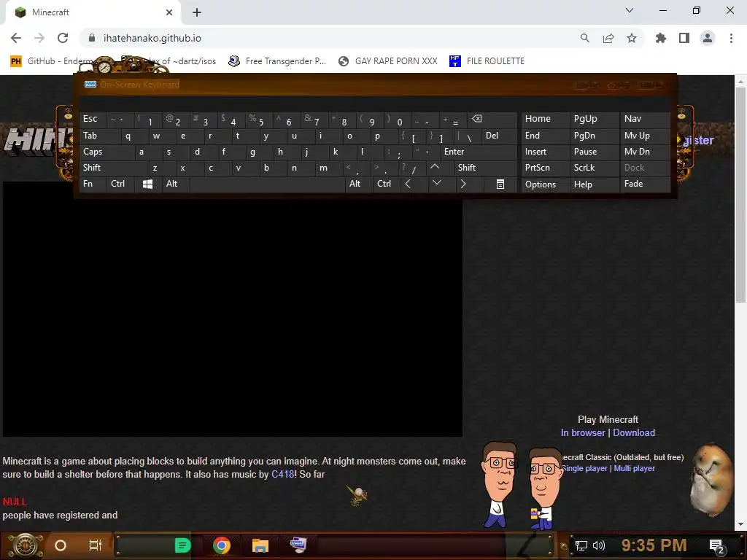Image resolution: width=747 pixels, height=560 pixels.
Task: Follow the Download link
Action: 634,433
